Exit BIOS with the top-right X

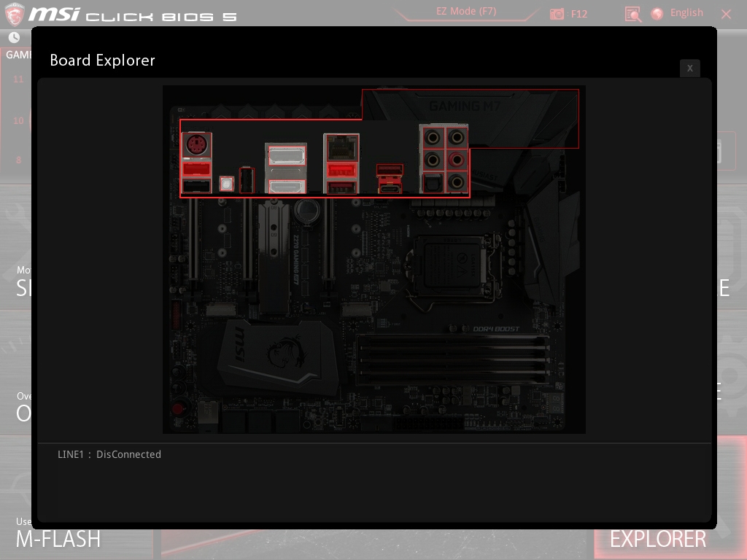[726, 14]
